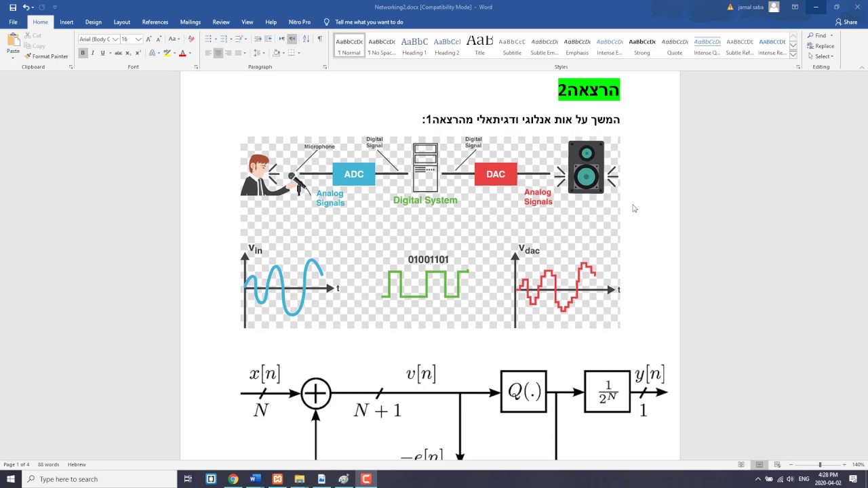Open the Nitro Pro tab
This screenshot has height=488, width=868.
pyautogui.click(x=300, y=22)
